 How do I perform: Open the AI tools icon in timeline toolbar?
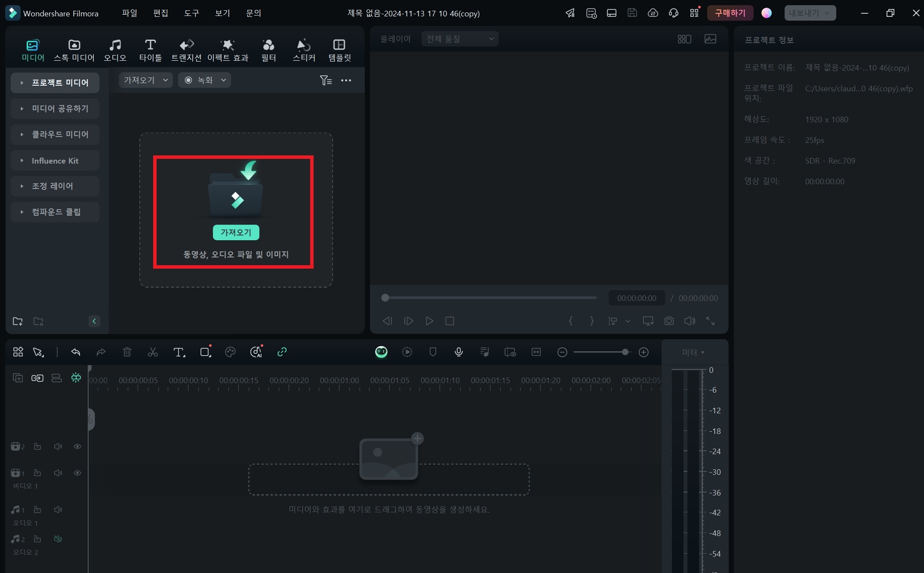pos(256,352)
